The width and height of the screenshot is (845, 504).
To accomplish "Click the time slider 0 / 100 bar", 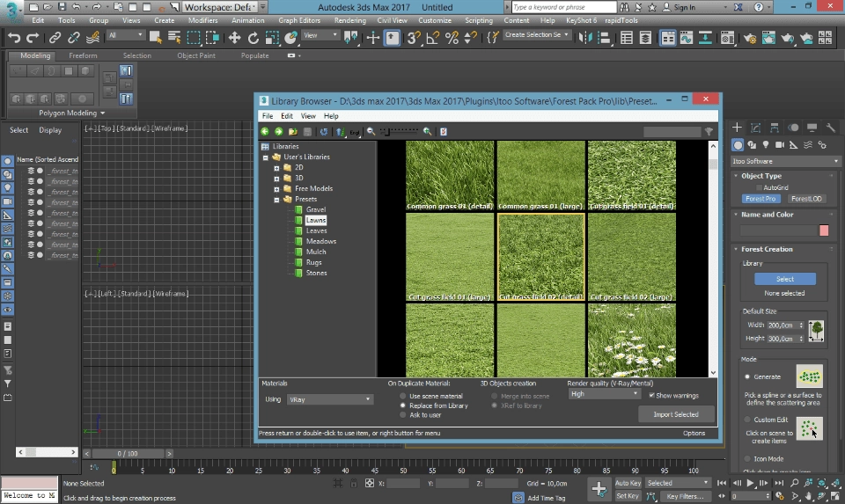I will point(128,453).
